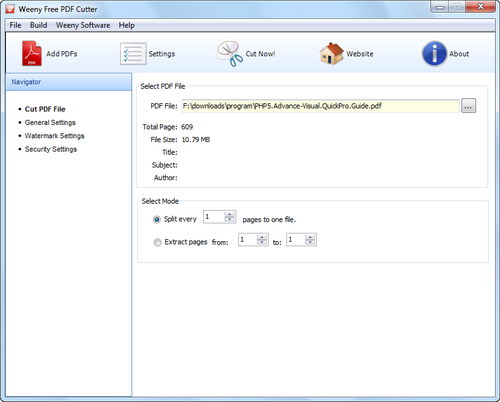Click the Total Page value 609
The width and height of the screenshot is (500, 402).
(x=187, y=127)
